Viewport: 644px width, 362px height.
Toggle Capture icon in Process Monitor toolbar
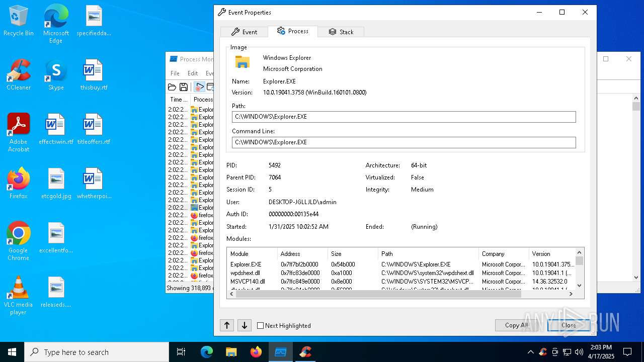pos(200,87)
